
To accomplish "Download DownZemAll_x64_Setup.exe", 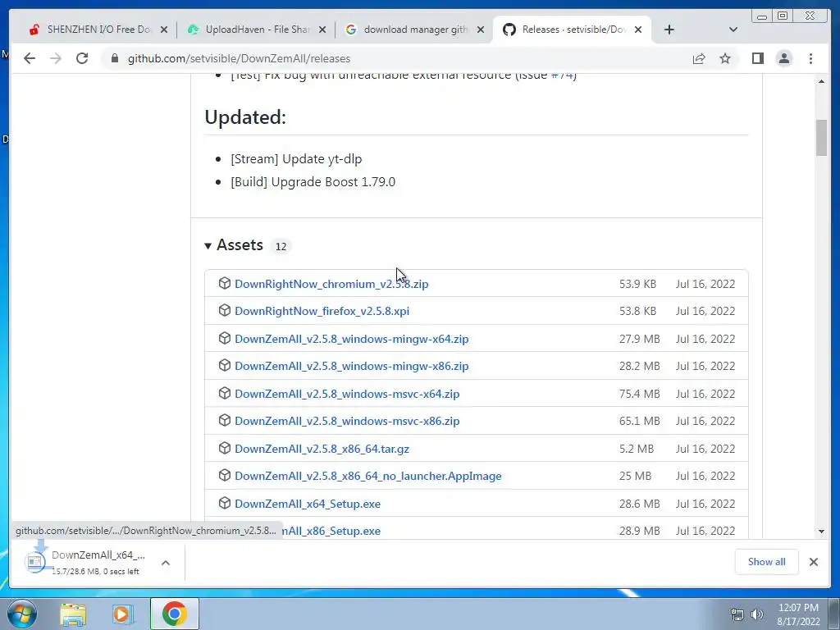I will click(x=308, y=504).
